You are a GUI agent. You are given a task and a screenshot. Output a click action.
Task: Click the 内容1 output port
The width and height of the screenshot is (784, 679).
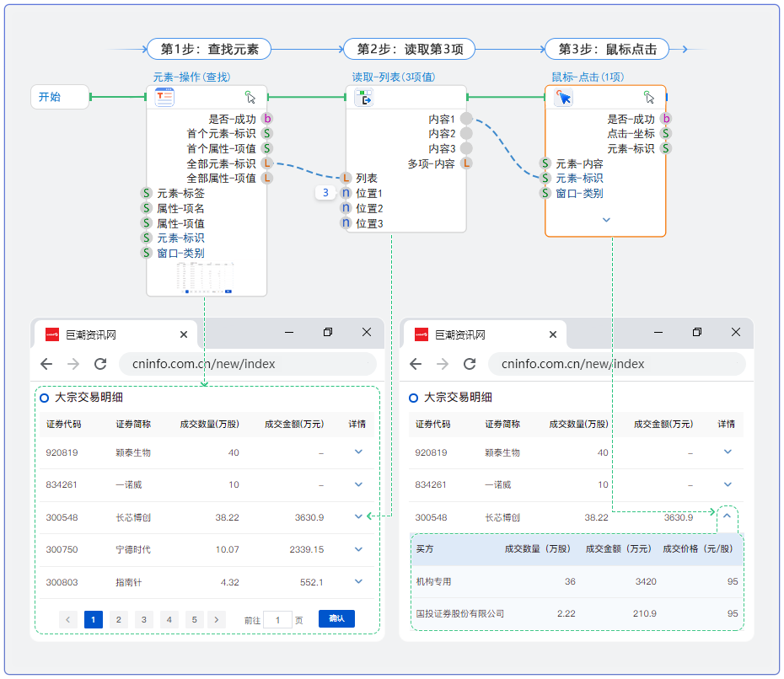tap(466, 119)
